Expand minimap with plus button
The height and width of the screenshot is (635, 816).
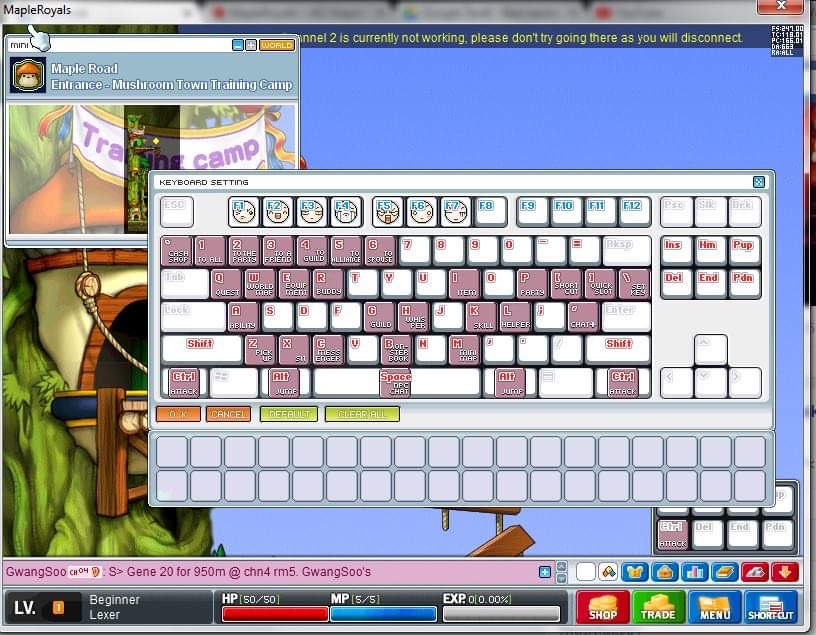[x=251, y=45]
